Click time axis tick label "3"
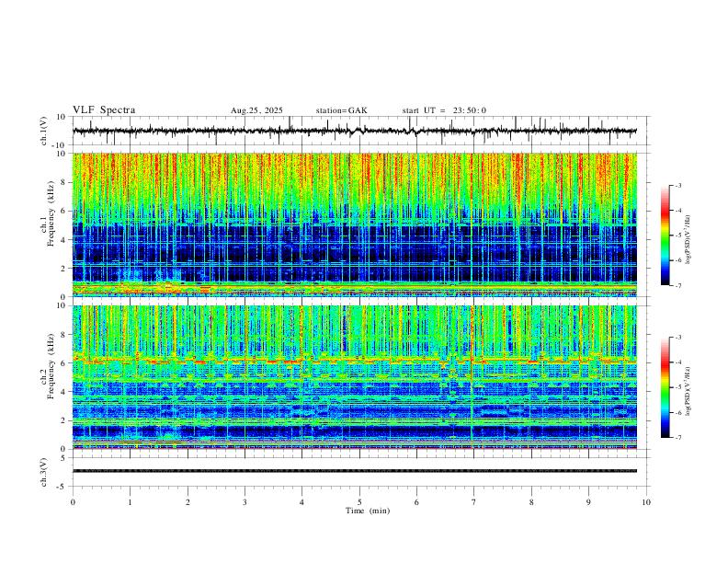The height and width of the screenshot is (563, 728). click(245, 502)
